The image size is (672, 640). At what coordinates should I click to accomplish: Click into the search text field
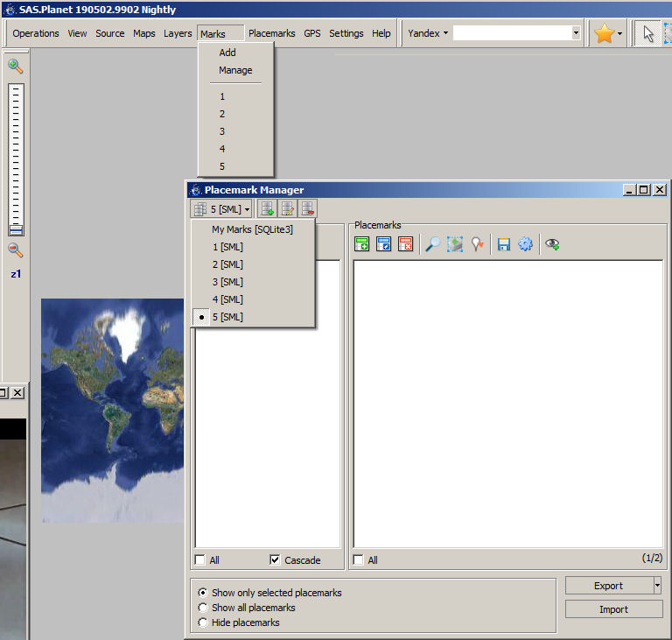tap(511, 33)
